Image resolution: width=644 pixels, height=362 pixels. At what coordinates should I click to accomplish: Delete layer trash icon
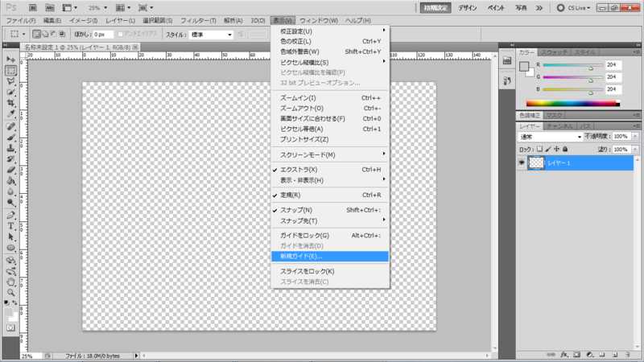click(x=628, y=355)
